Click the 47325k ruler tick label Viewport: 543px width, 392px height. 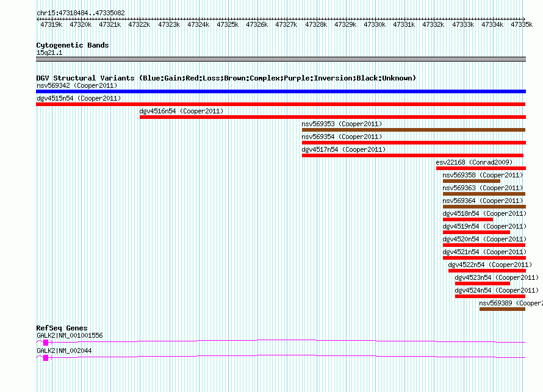pos(228,24)
